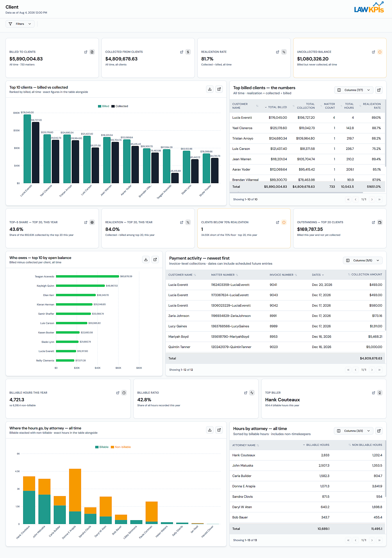Download the Who owes chart
The image size is (392, 558).
[146, 260]
